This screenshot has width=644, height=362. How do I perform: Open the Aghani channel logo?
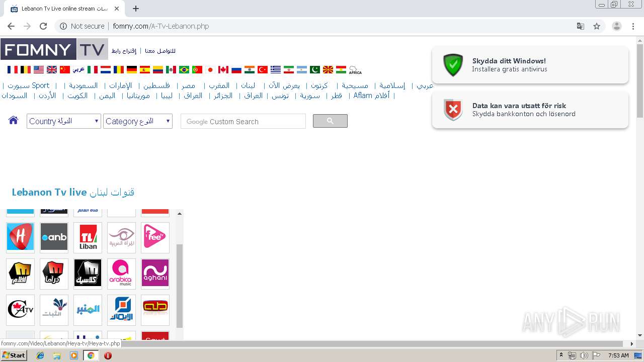point(155,273)
